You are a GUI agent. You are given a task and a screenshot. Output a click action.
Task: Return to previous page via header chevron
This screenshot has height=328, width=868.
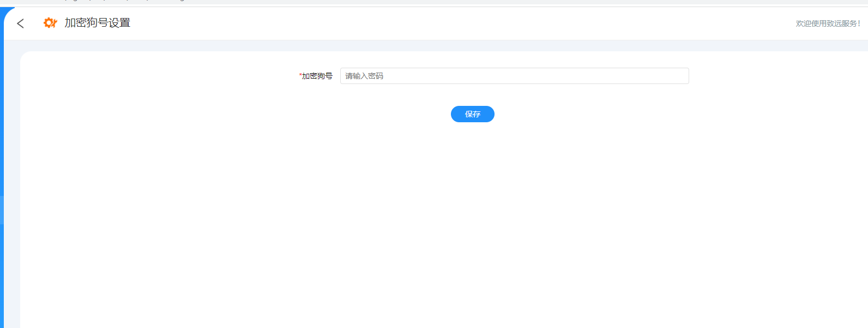point(20,23)
